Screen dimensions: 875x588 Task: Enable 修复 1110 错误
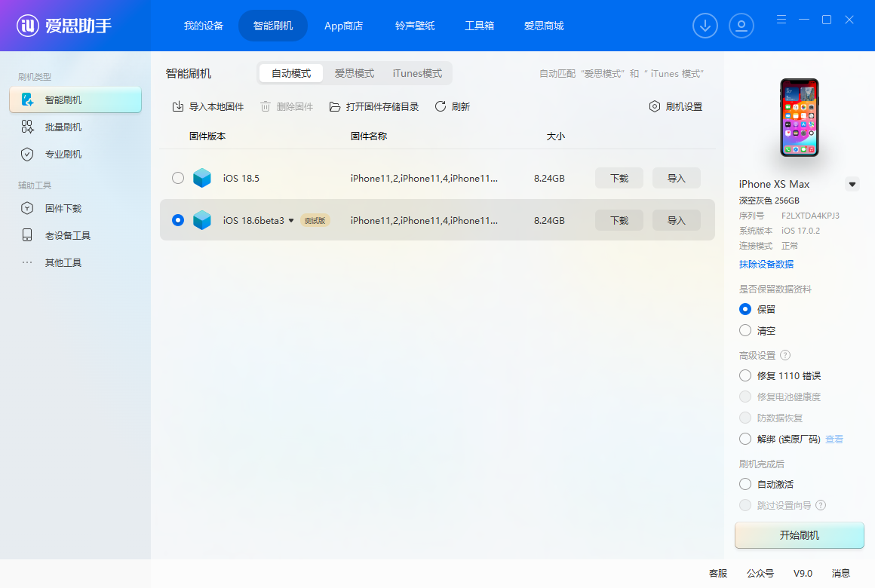click(745, 375)
